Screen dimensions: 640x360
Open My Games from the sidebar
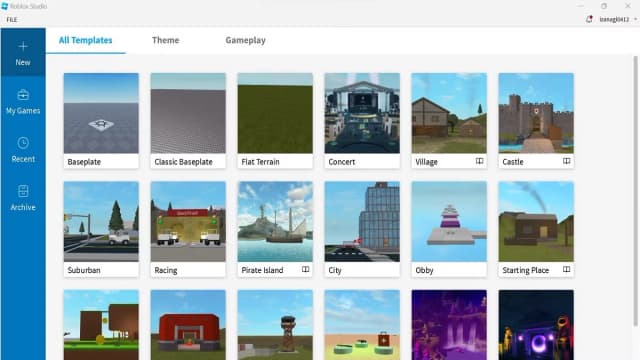pyautogui.click(x=23, y=102)
